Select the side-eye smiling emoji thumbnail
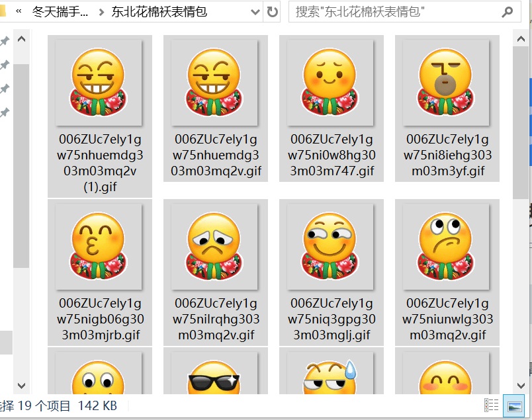 (x=330, y=247)
